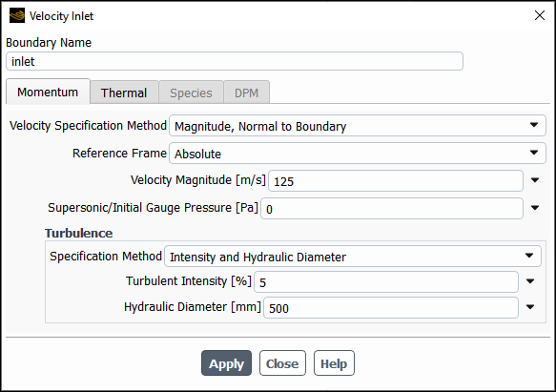Click the Apply button
Viewport: 556px width, 392px height.
pyautogui.click(x=226, y=363)
